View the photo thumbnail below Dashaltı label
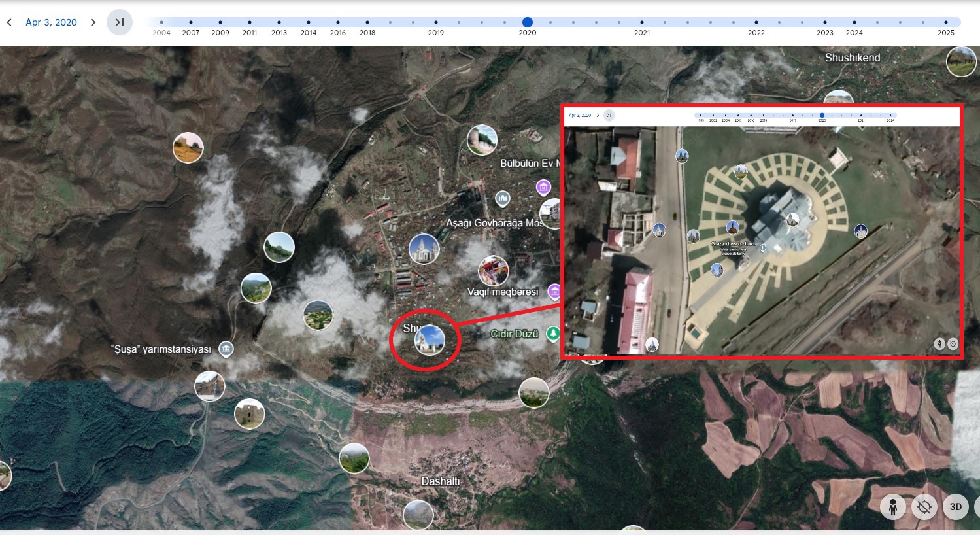Viewport: 980px width, 535px height. click(418, 515)
